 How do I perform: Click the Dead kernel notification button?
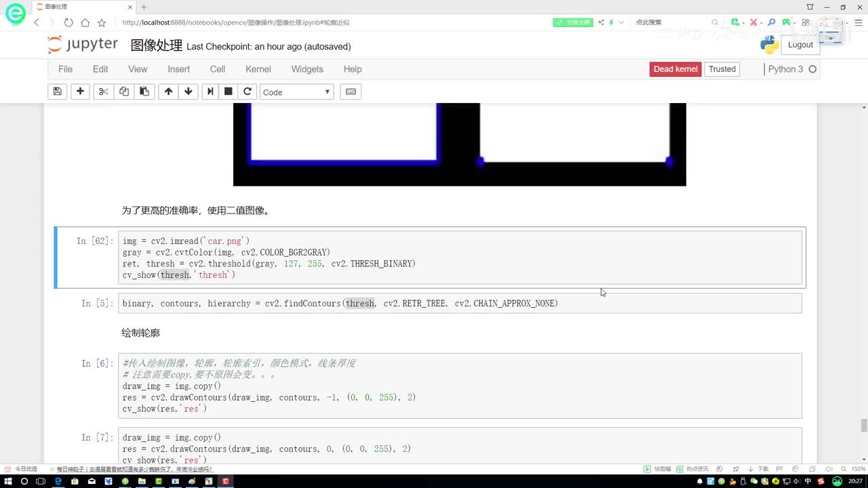click(x=675, y=69)
